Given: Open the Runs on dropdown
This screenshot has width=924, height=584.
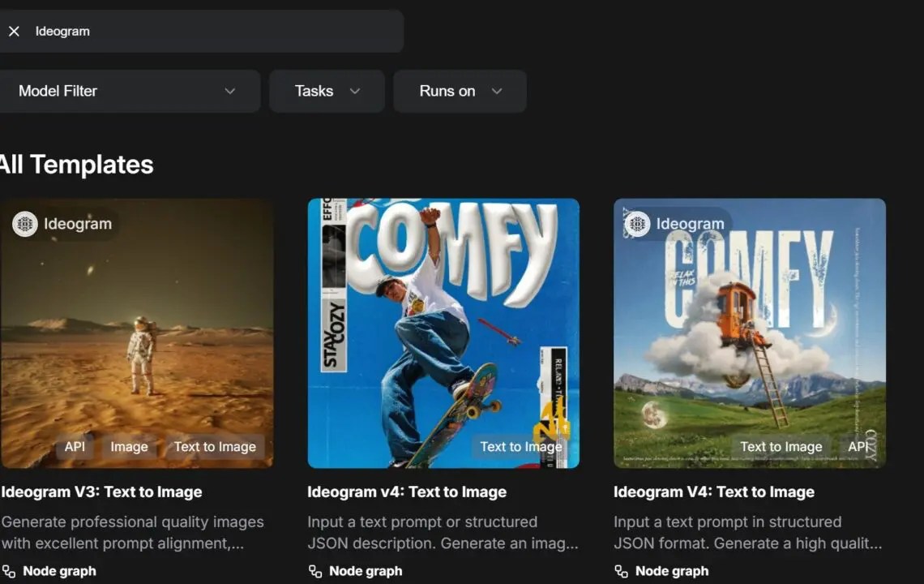Looking at the screenshot, I should pyautogui.click(x=460, y=92).
